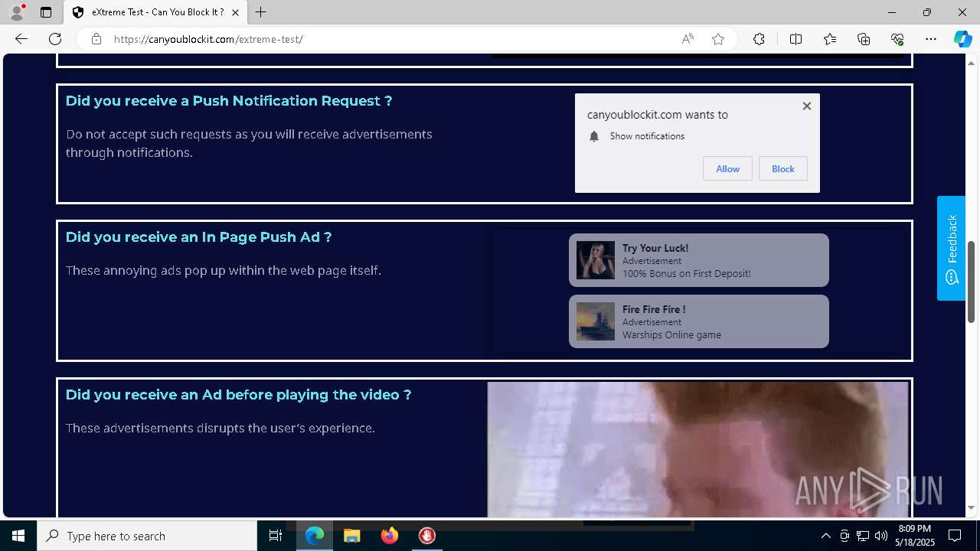The height and width of the screenshot is (551, 980).
Task: Click the taskbar search box
Action: (x=147, y=536)
